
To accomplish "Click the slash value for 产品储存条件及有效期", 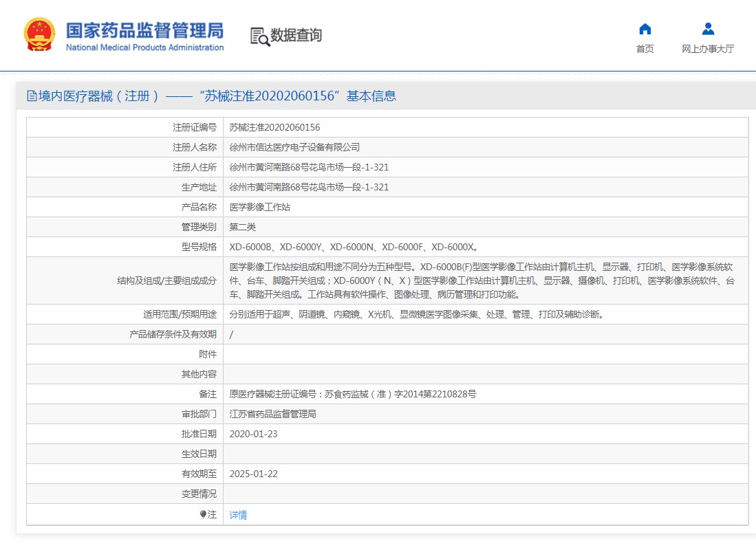I will click(231, 335).
